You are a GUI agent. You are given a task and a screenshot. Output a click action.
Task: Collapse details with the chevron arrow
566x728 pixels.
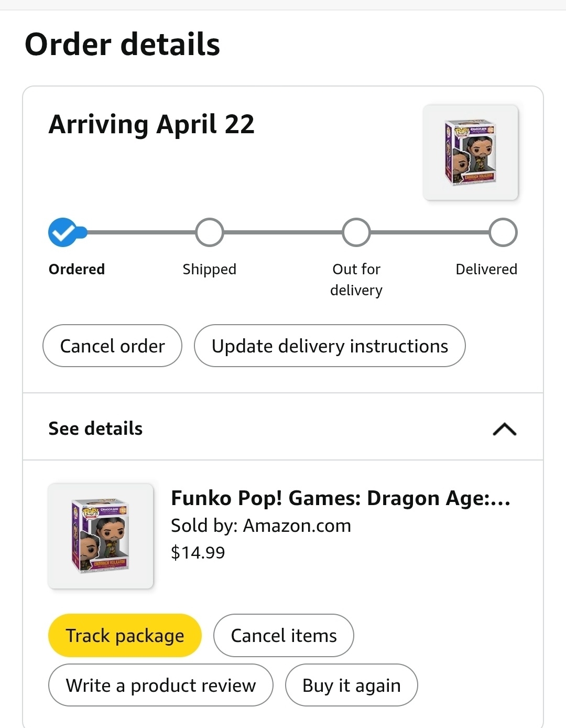[505, 429]
